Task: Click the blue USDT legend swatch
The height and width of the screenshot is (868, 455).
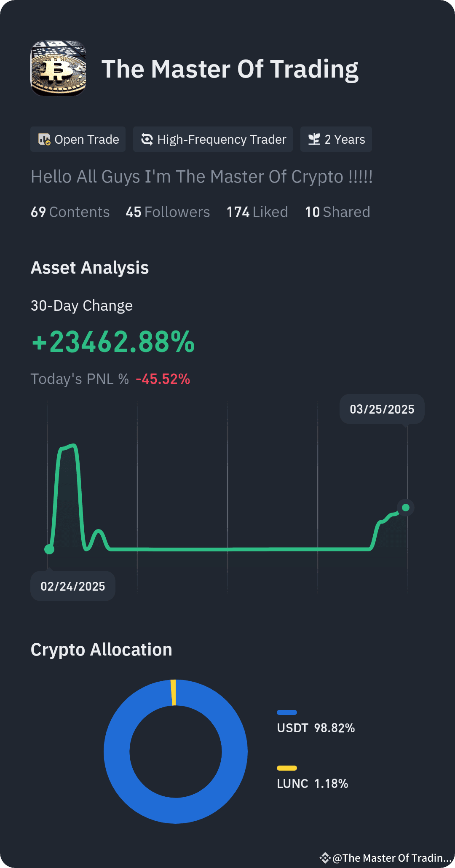Action: click(x=287, y=712)
